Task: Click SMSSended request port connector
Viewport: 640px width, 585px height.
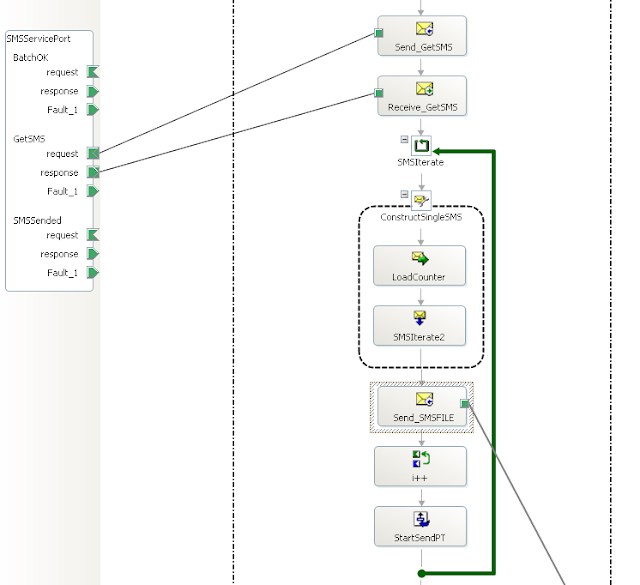Action: click(x=93, y=235)
